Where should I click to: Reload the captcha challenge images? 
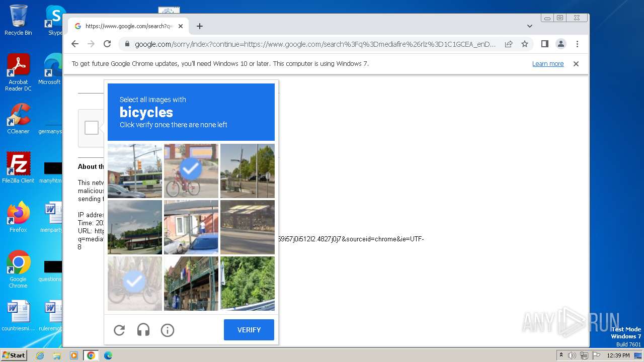coord(119,330)
